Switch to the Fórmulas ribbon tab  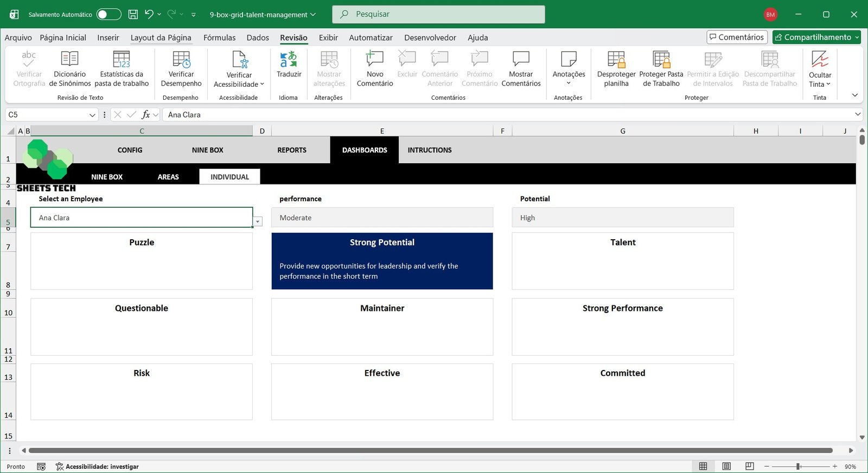[219, 37]
